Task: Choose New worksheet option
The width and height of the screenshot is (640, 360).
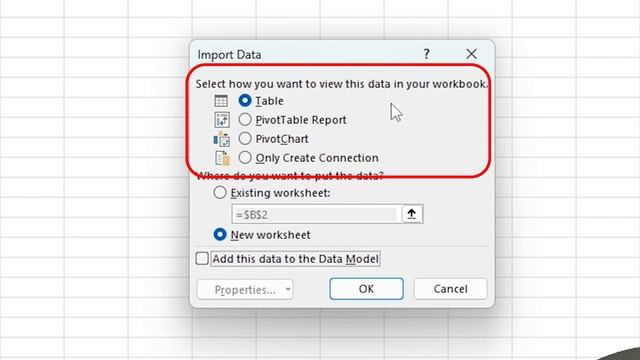Action: point(220,235)
